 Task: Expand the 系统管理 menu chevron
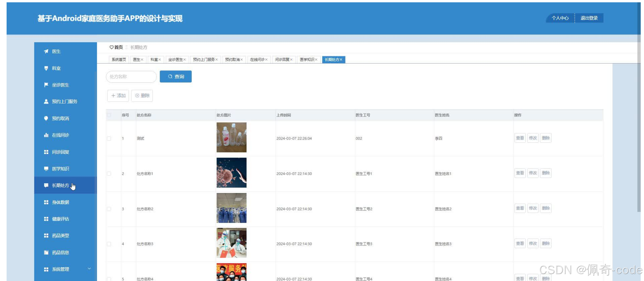89,269
